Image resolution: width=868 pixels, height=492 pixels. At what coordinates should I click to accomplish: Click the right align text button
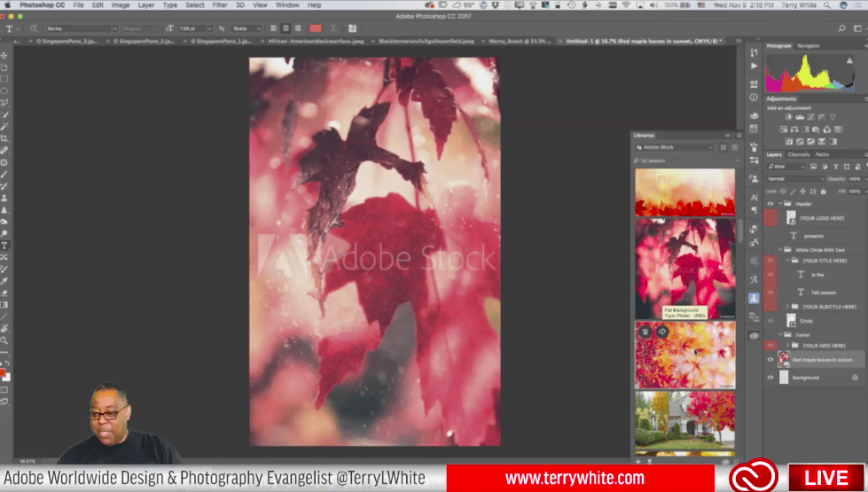click(298, 28)
